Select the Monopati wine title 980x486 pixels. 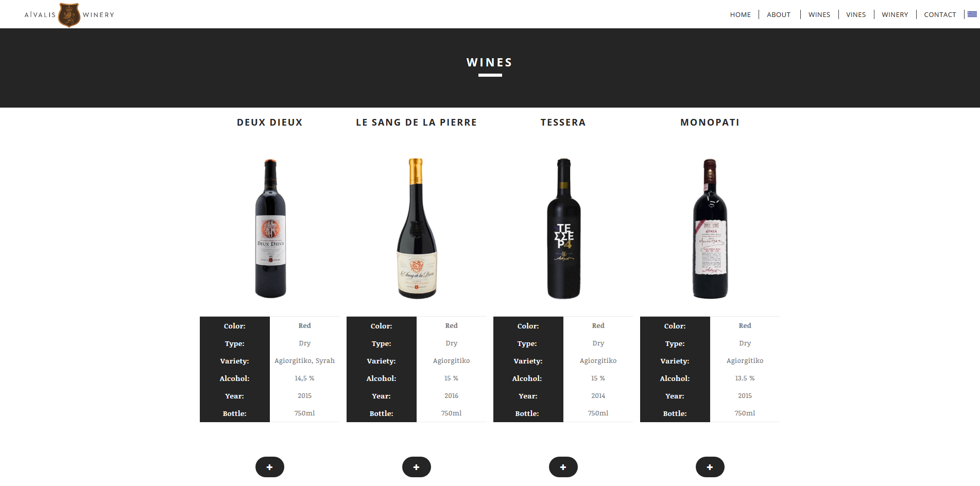pos(710,123)
